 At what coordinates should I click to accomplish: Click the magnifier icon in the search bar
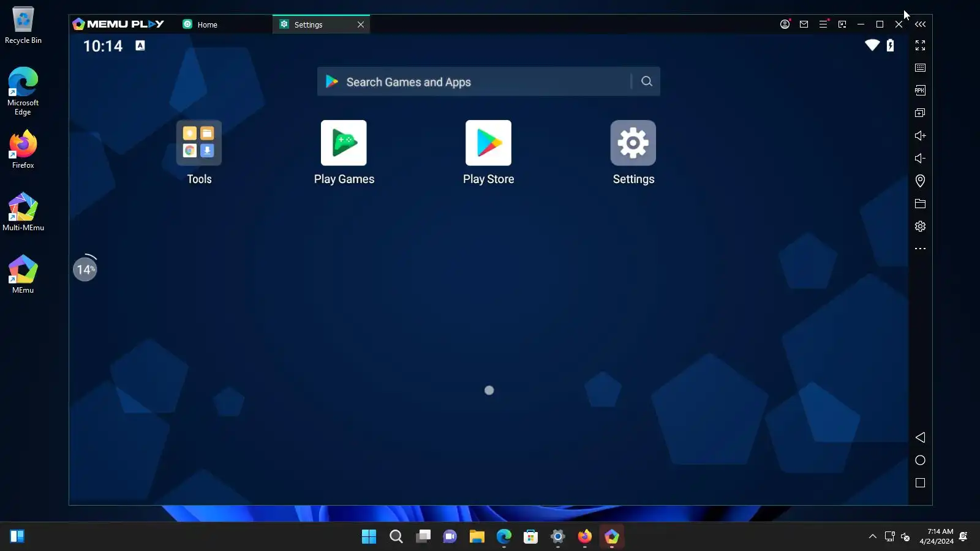pos(647,81)
